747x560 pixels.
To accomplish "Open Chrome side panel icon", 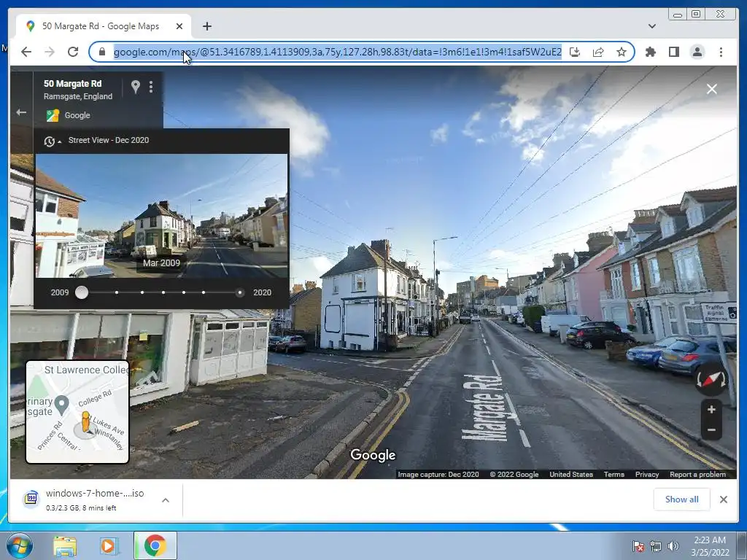I will (673, 52).
